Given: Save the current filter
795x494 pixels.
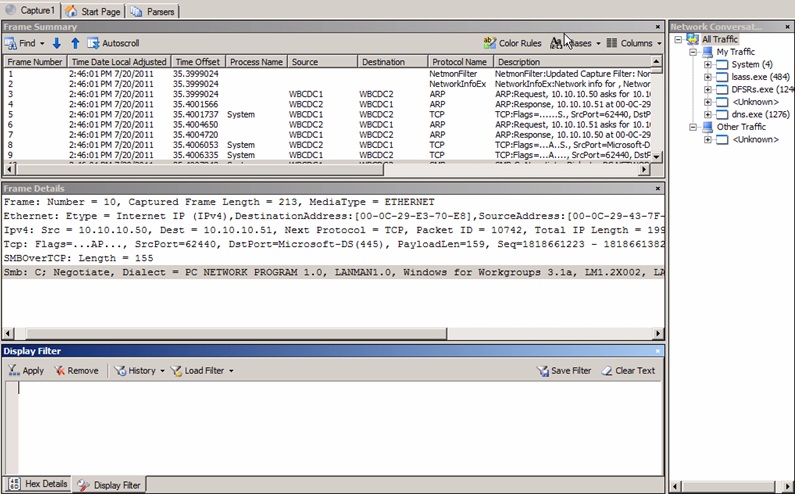Looking at the screenshot, I should click(x=564, y=371).
